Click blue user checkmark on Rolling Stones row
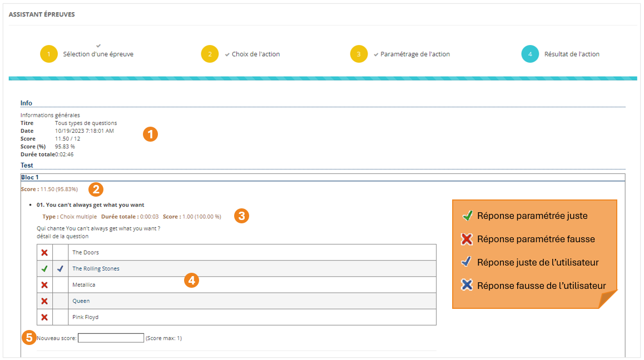The height and width of the screenshot is (360, 644). (60, 269)
